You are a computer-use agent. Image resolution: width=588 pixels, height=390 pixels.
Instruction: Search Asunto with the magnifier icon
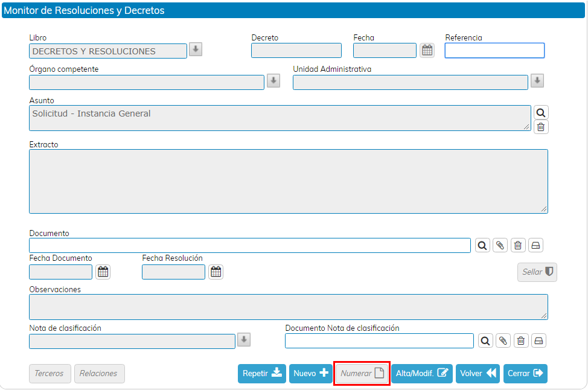[x=541, y=112]
